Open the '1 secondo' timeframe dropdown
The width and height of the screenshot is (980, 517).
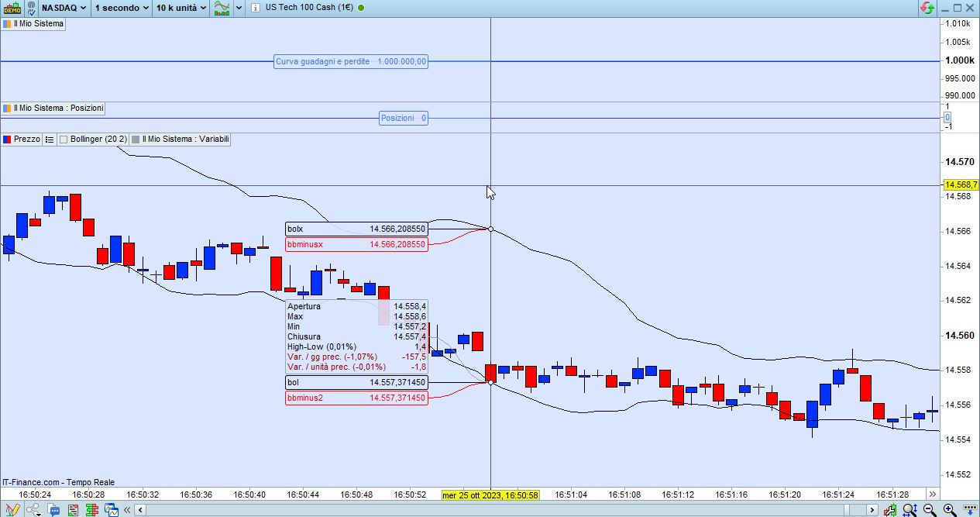click(x=122, y=8)
